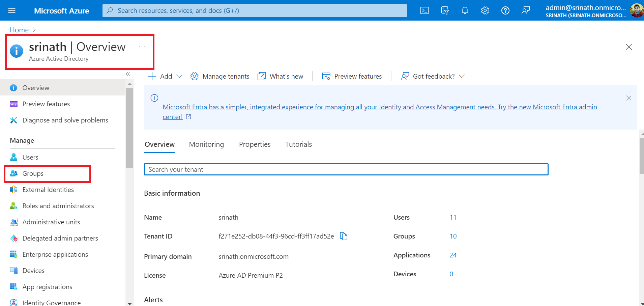Click Manage tenants button
The width and height of the screenshot is (644, 306).
tap(220, 76)
